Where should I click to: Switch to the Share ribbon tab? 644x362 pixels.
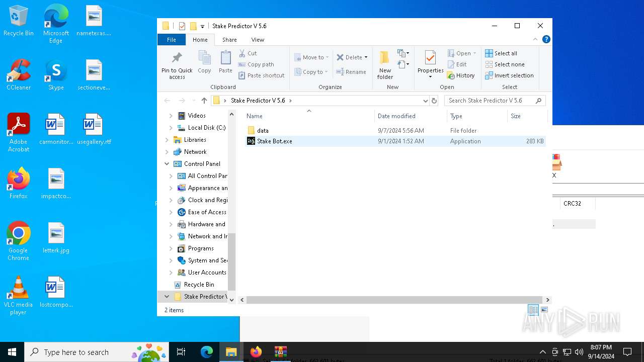pyautogui.click(x=229, y=40)
